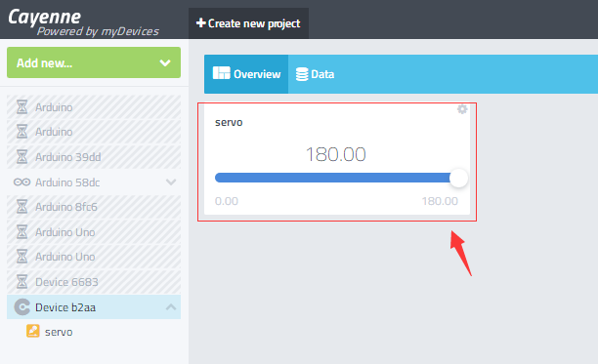598x364 pixels.
Task: Click the Data database stack icon
Action: pyautogui.click(x=302, y=74)
